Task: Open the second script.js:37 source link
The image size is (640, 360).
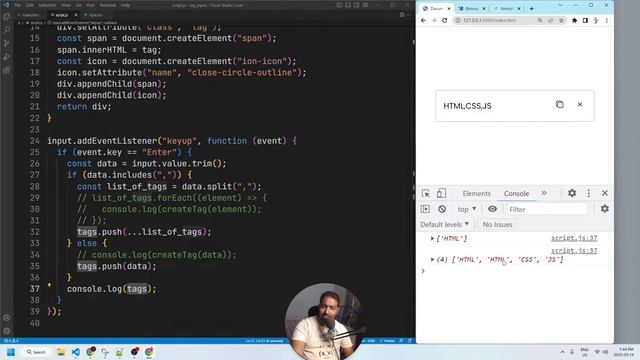Action: click(574, 251)
